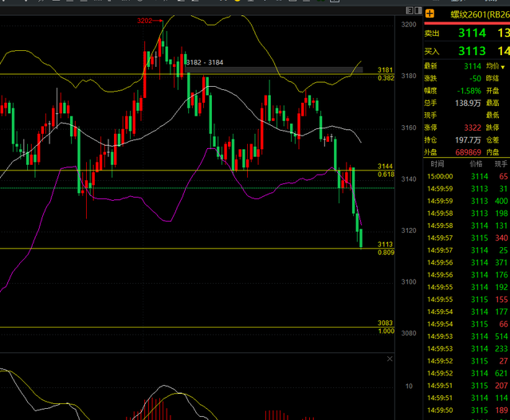Click the 卖出 price 3114
The height and width of the screenshot is (420, 510).
[x=472, y=33]
